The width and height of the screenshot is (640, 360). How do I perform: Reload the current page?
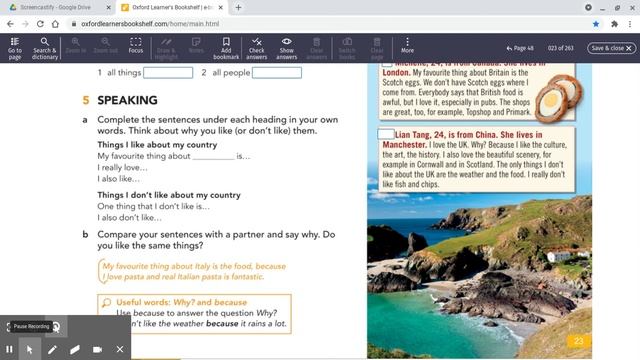40,24
